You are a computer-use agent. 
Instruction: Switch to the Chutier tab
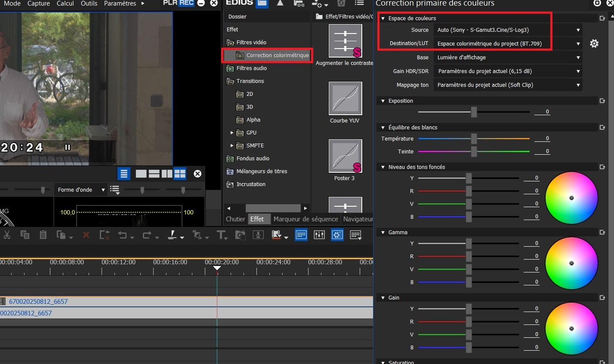coord(235,219)
